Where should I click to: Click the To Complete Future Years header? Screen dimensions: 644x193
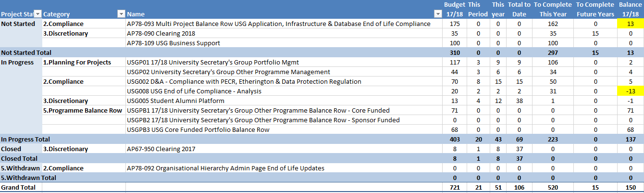595,10
